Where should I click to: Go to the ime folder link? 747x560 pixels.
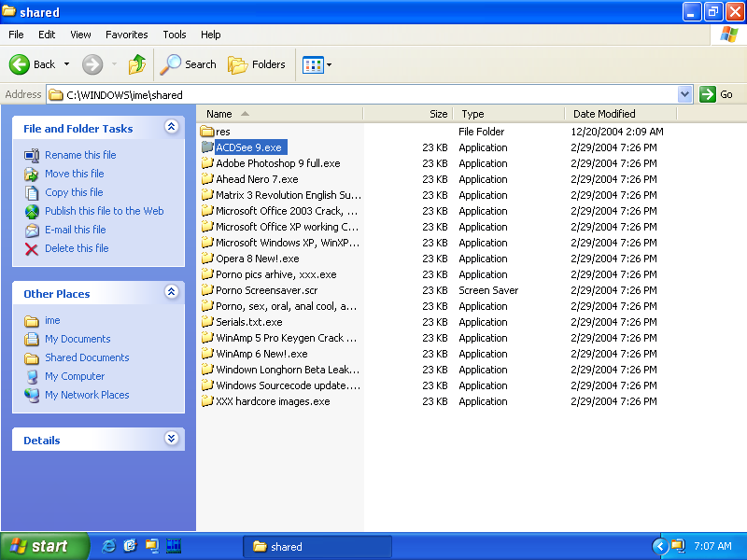coord(52,320)
